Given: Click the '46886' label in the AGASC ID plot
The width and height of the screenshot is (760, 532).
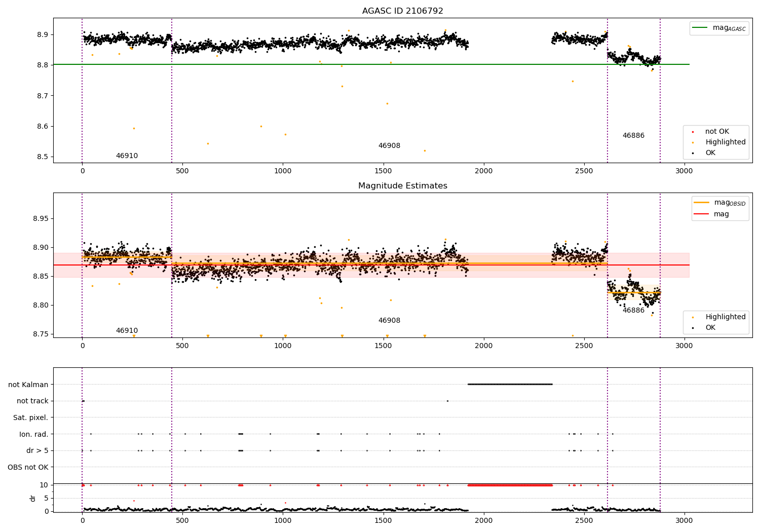Looking at the screenshot, I should 633,136.
